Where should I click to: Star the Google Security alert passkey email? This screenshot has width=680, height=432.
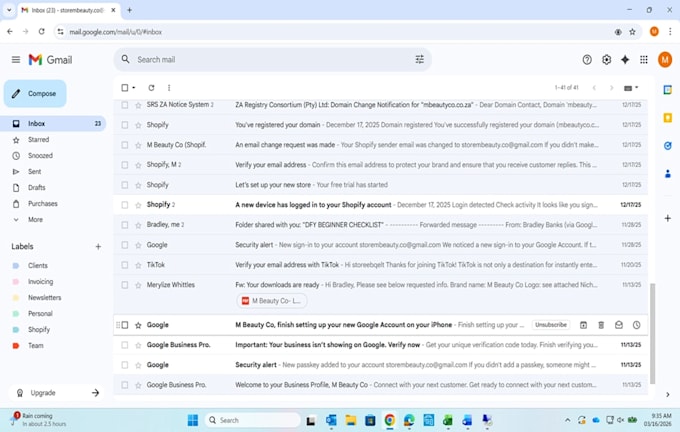tap(138, 365)
